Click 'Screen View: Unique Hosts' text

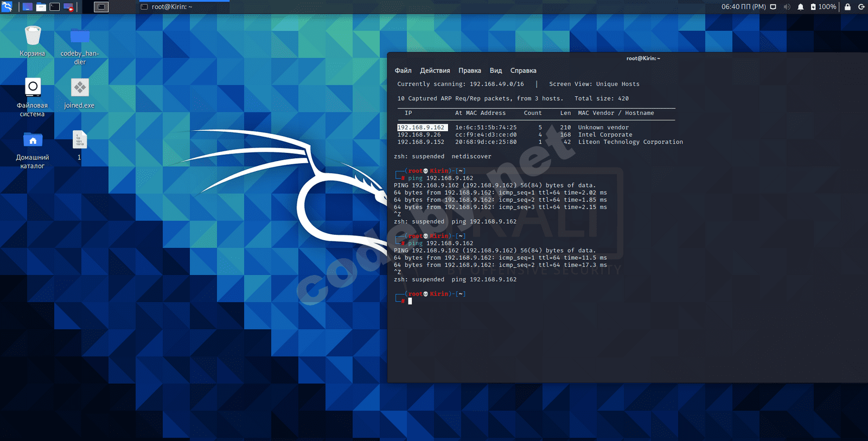point(594,84)
